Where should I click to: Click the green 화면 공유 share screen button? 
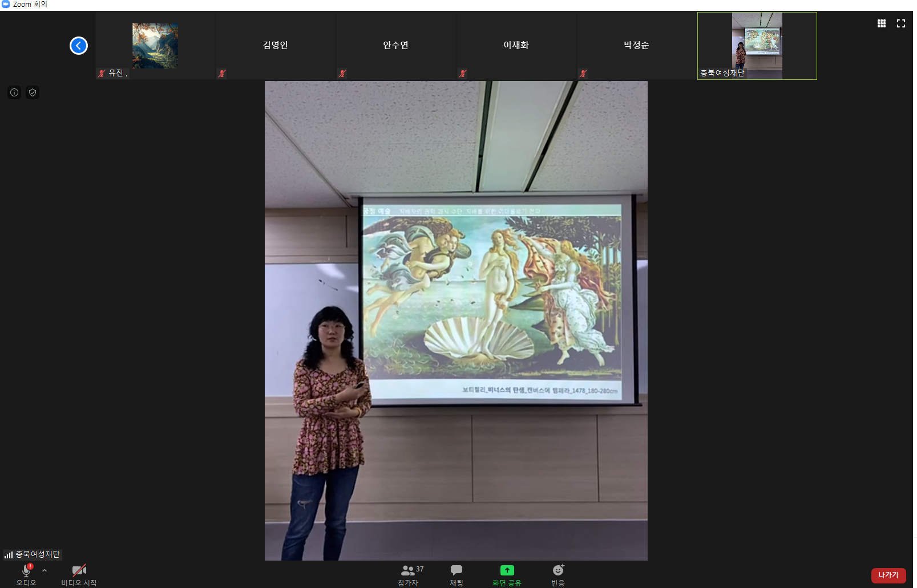click(x=507, y=575)
